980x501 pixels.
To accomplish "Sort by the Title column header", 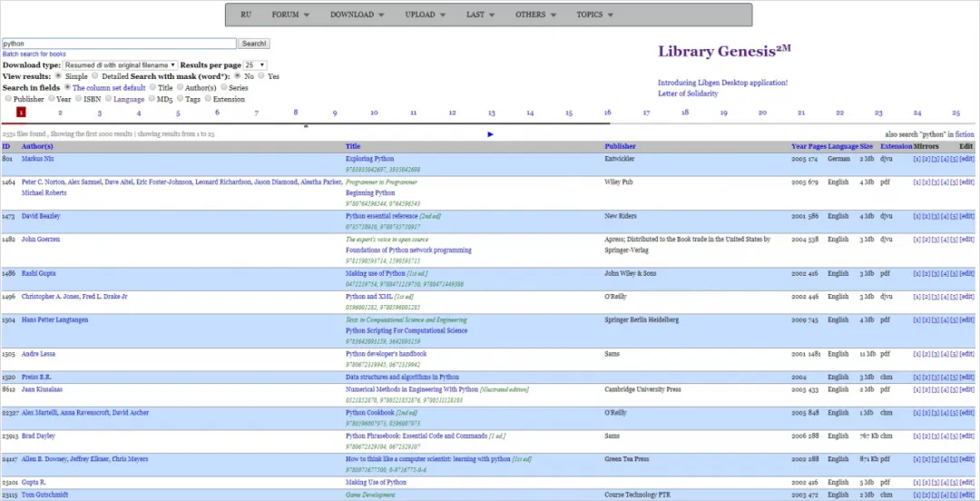I will click(x=352, y=146).
